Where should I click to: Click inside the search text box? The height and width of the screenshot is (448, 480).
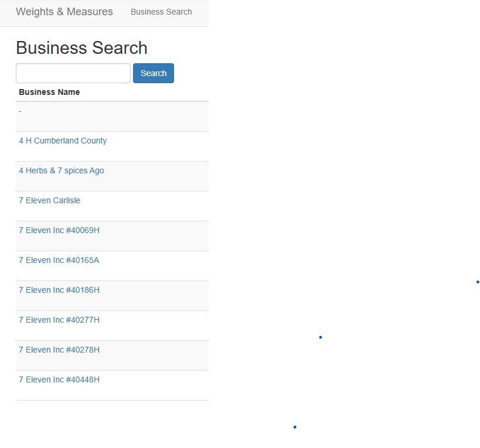click(x=73, y=73)
